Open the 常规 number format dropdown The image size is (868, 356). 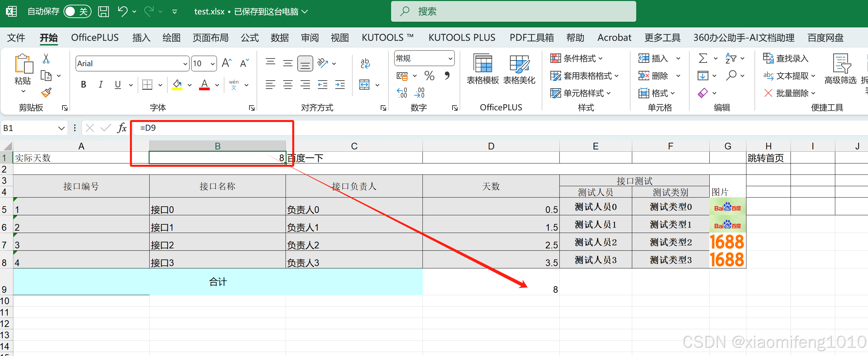pos(450,58)
